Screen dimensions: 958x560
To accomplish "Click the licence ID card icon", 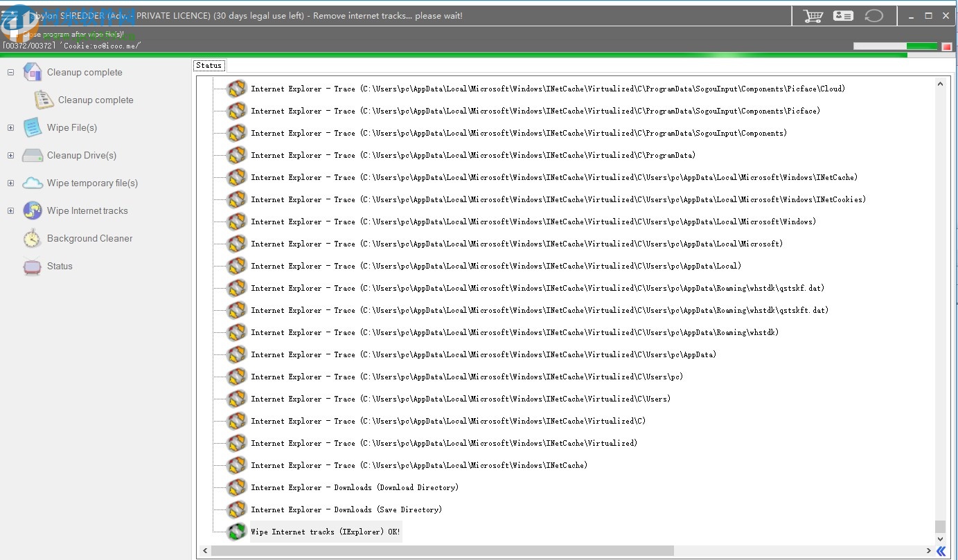I will pos(843,16).
